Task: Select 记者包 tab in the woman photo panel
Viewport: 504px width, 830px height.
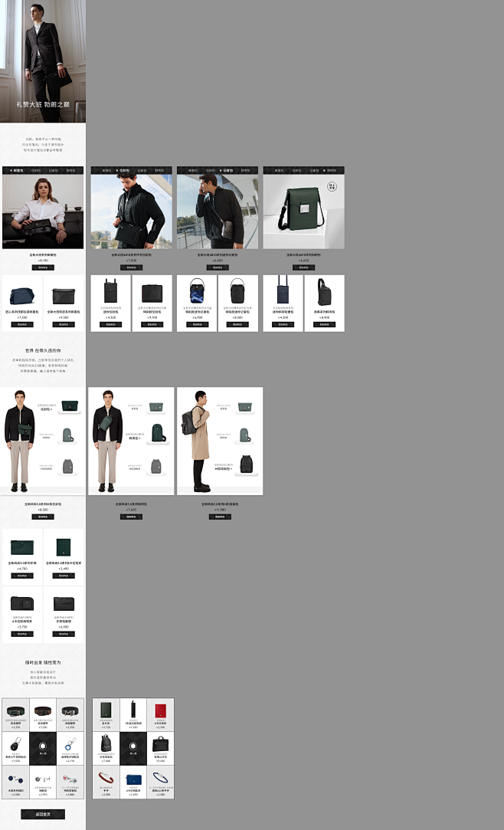Action: coord(53,170)
